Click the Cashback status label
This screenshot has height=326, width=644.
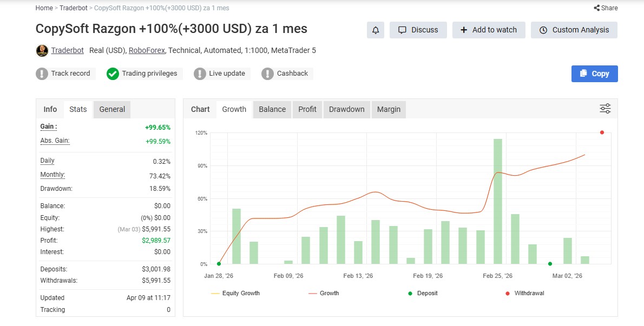(292, 74)
